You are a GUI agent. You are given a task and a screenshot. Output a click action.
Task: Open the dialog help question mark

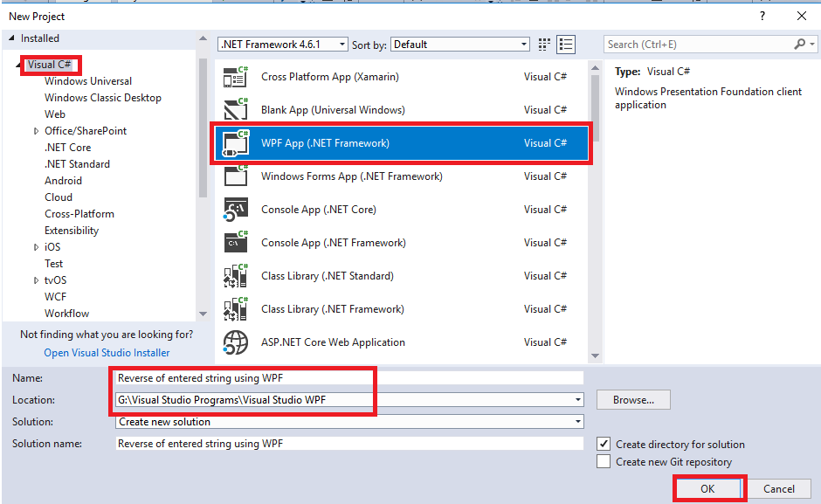pos(762,17)
